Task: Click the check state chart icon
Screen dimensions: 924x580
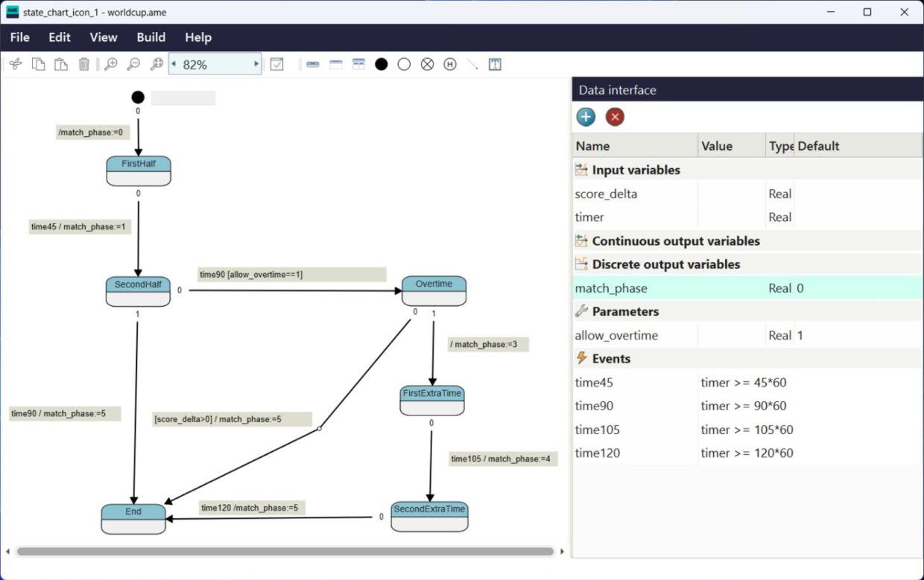Action: coord(277,65)
